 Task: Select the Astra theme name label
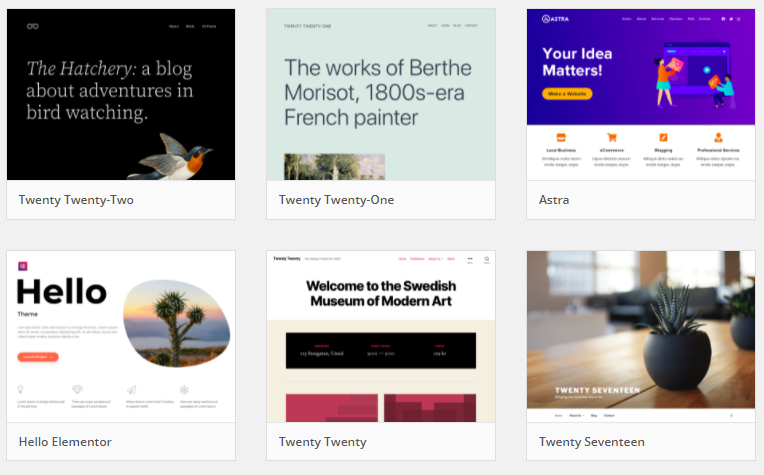[x=554, y=200]
